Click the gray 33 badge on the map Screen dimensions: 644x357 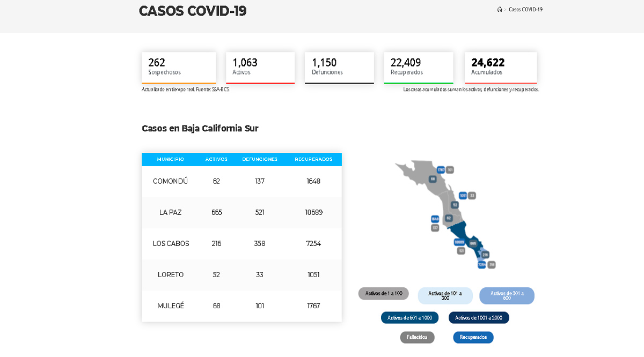click(472, 196)
